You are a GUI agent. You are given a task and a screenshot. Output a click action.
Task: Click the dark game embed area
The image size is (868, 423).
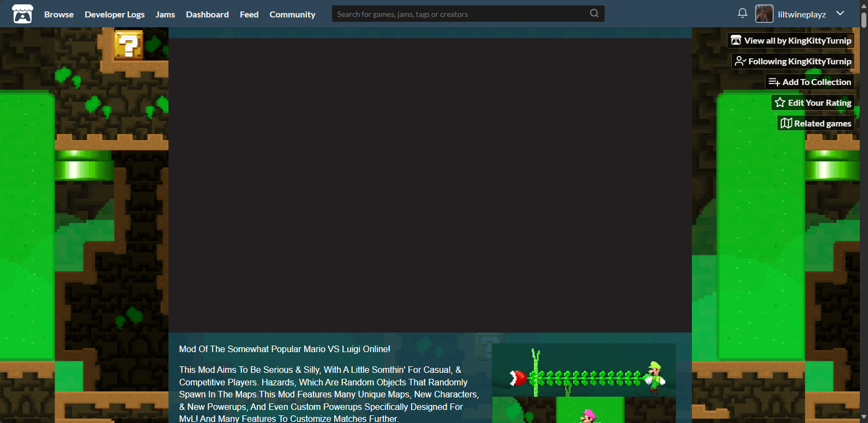pyautogui.click(x=430, y=185)
